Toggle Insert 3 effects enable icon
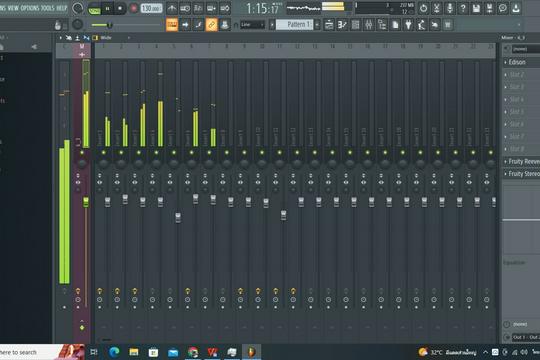This screenshot has width=540, height=360. [135, 291]
